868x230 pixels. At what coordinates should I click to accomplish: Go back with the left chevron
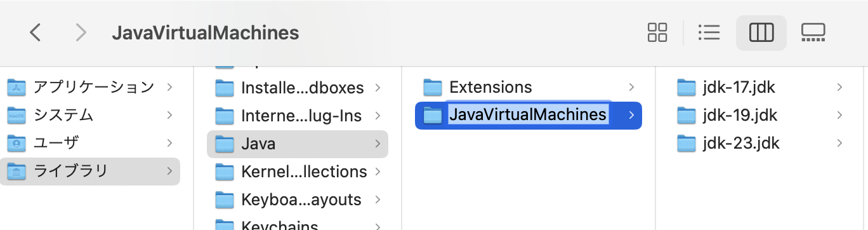pos(36,32)
